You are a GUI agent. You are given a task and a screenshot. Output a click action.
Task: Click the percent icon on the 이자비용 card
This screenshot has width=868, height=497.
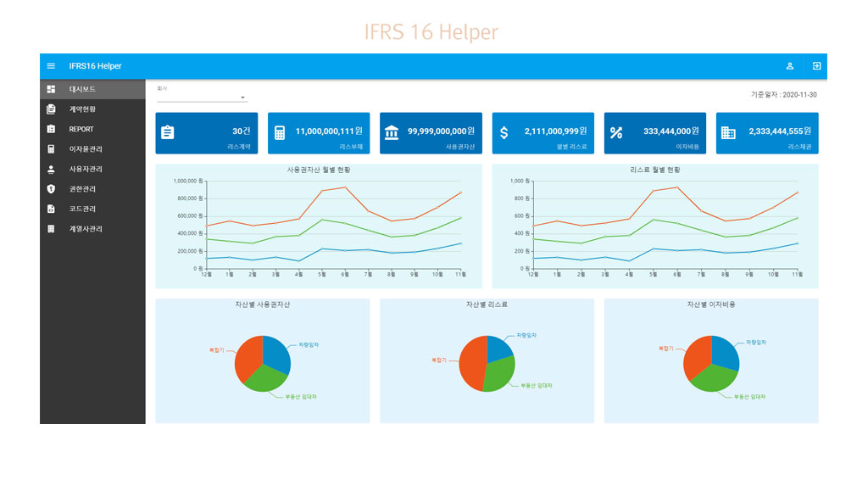(x=616, y=132)
